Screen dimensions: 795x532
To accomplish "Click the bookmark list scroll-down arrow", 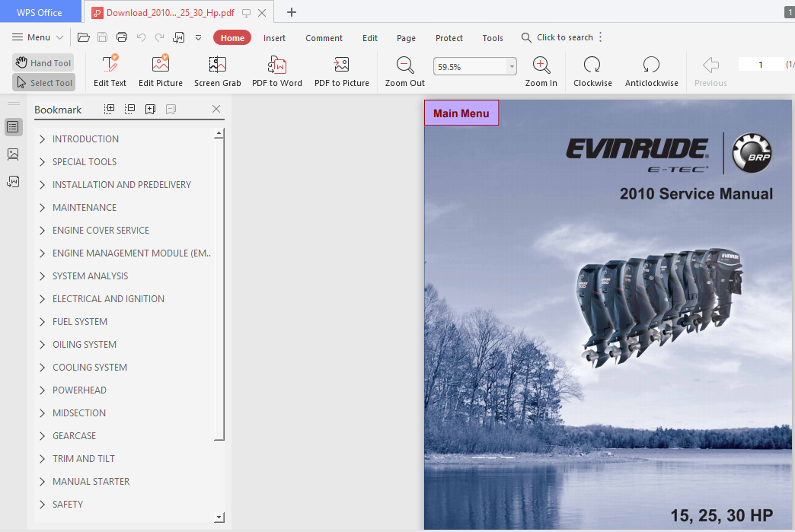I will [x=219, y=518].
